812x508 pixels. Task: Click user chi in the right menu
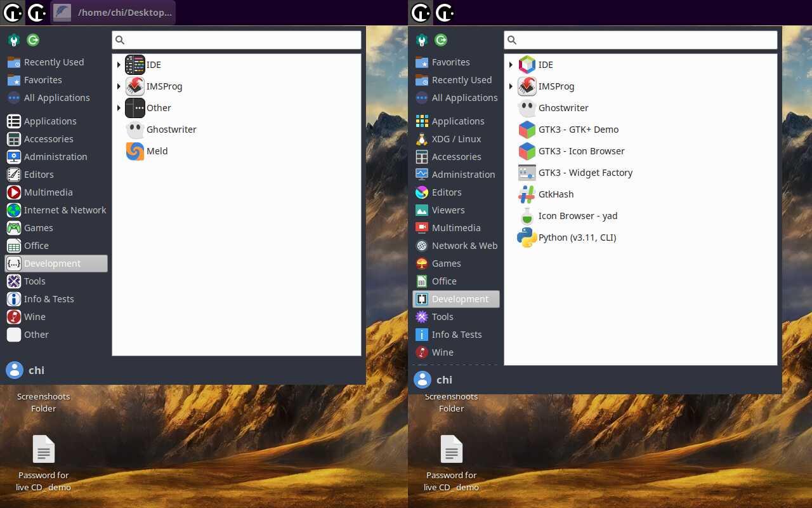(433, 380)
